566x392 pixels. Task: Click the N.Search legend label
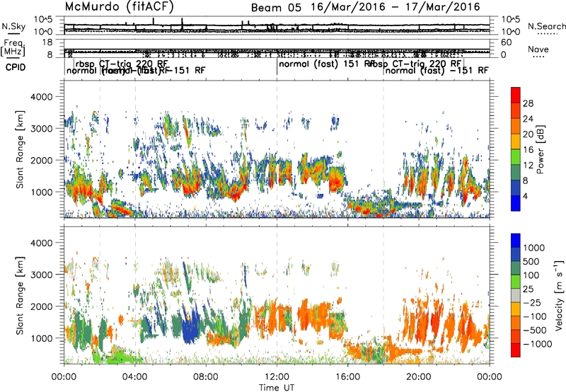[x=547, y=26]
